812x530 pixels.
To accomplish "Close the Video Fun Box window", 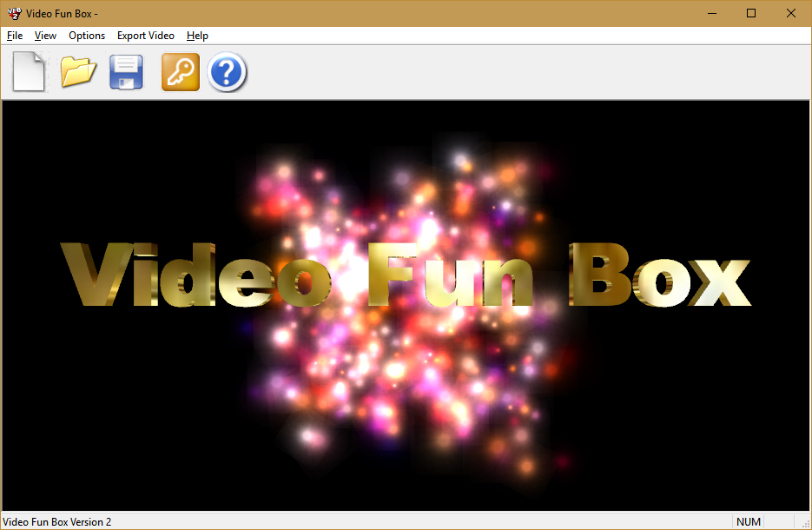I will coord(791,14).
